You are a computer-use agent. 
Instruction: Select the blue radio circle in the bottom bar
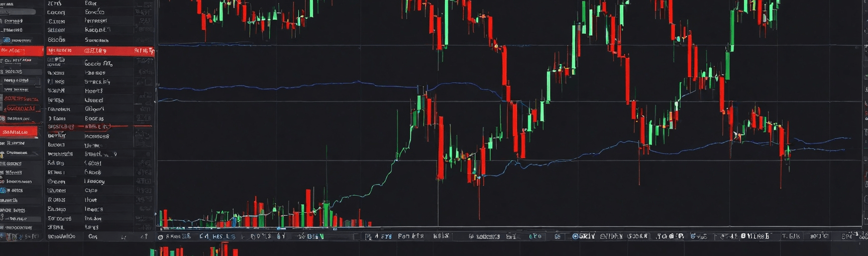pyautogui.click(x=575, y=236)
